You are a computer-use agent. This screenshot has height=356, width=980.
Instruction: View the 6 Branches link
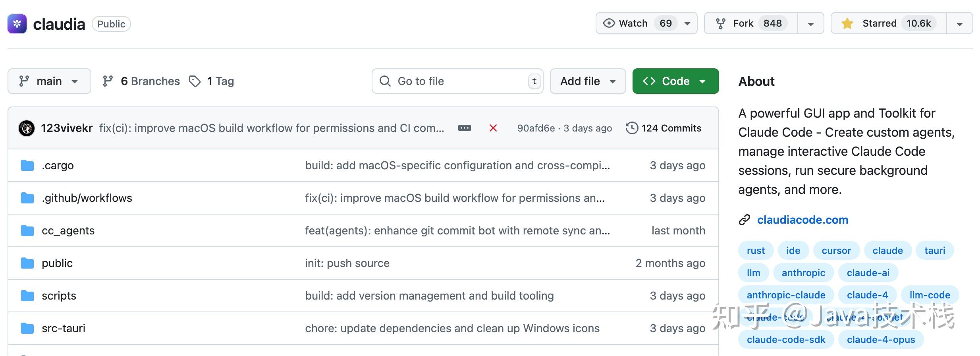point(141,81)
